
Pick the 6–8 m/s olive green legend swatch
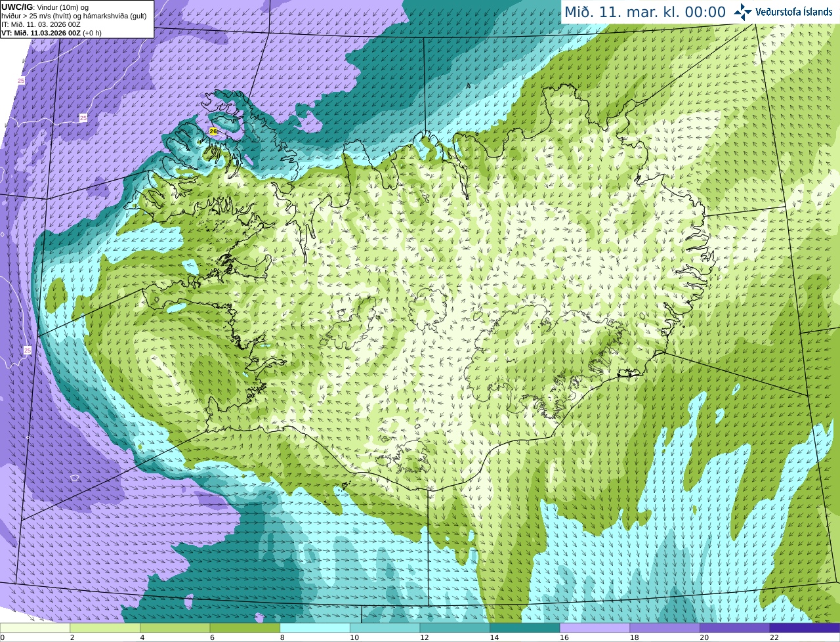245,628
